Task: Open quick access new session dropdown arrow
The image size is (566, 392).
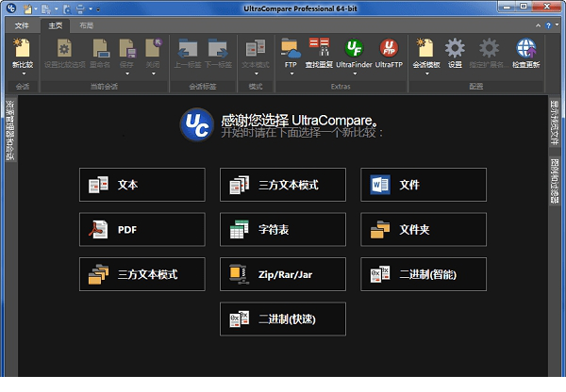Action: point(36,9)
